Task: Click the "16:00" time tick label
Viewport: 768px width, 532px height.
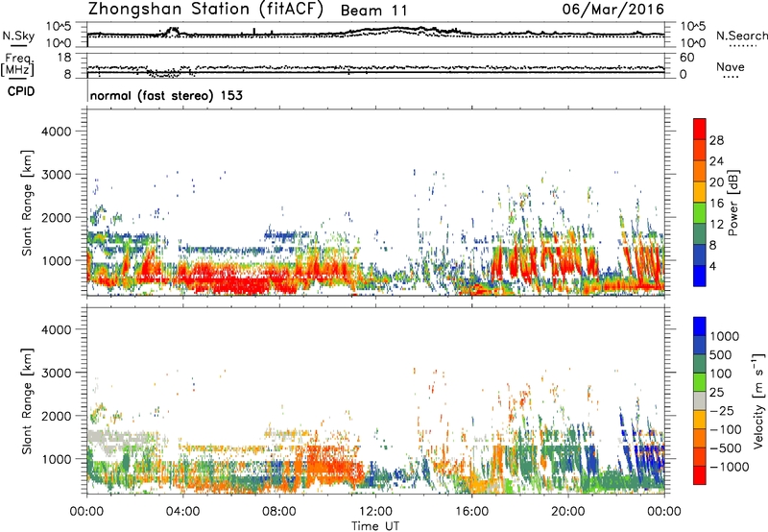Action: pos(471,512)
